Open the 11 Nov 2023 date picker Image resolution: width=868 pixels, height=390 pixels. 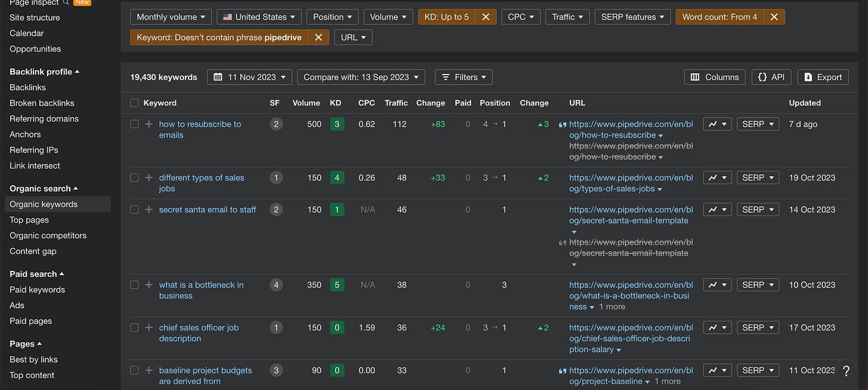coord(250,77)
